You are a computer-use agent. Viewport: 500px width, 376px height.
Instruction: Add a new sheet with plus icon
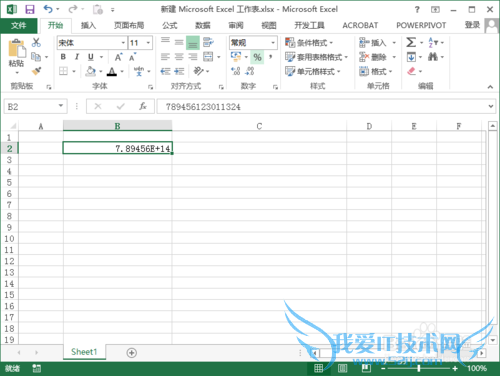coord(132,353)
